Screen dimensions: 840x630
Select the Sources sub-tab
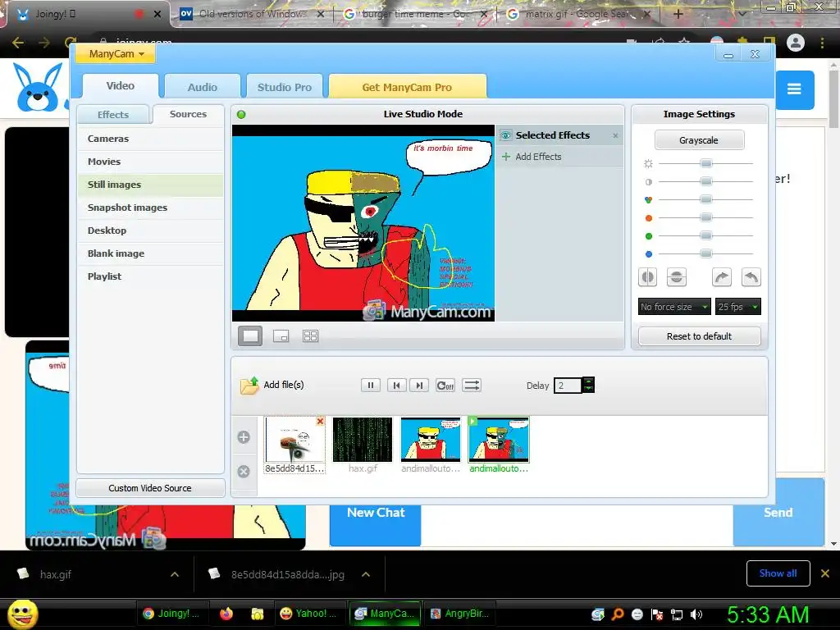(188, 114)
